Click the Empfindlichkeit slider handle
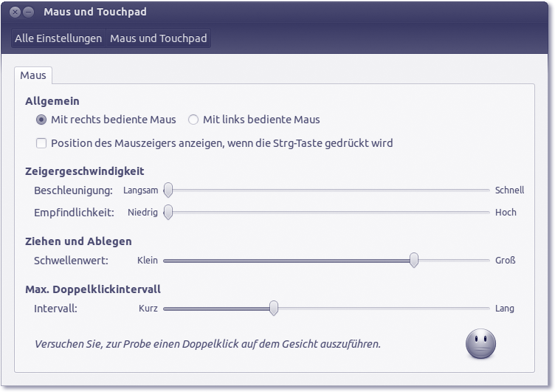Viewport: 555px width, 392px height. [x=168, y=213]
